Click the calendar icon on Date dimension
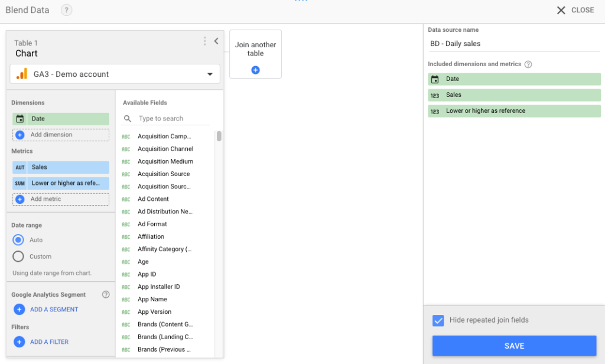605x364 pixels. click(20, 119)
